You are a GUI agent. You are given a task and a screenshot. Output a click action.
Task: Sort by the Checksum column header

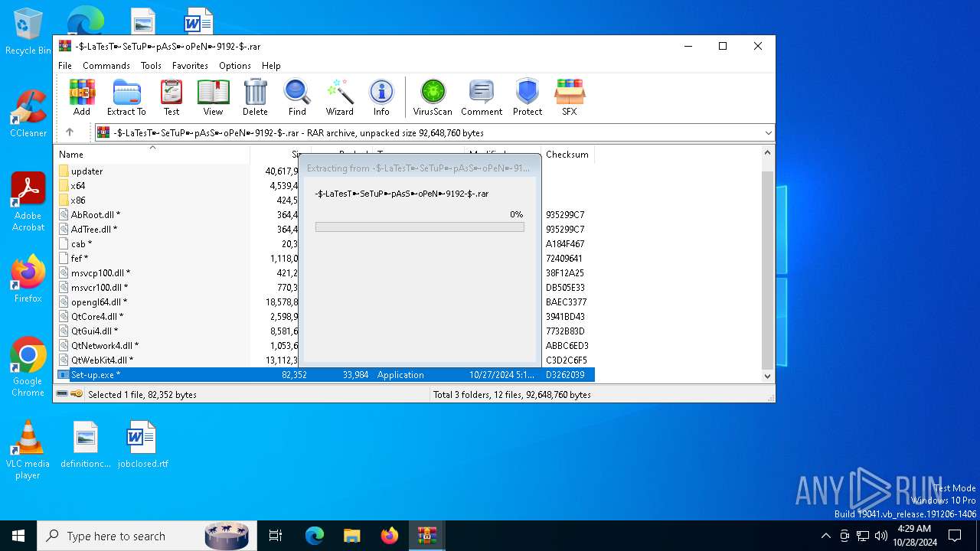tap(567, 154)
